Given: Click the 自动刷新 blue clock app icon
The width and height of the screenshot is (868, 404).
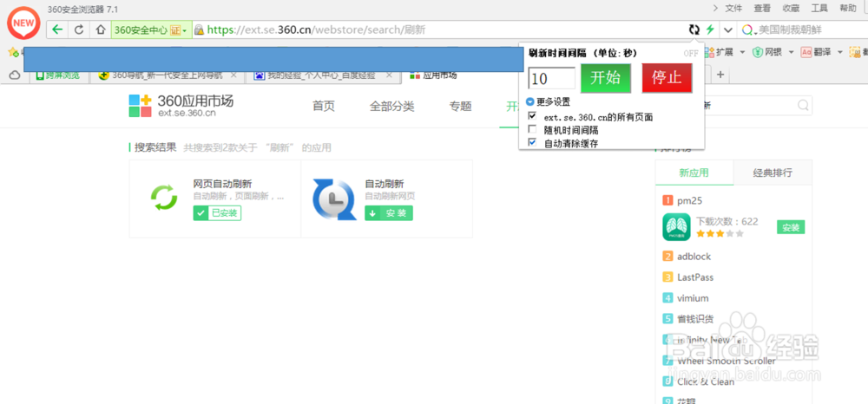Looking at the screenshot, I should pyautogui.click(x=334, y=199).
